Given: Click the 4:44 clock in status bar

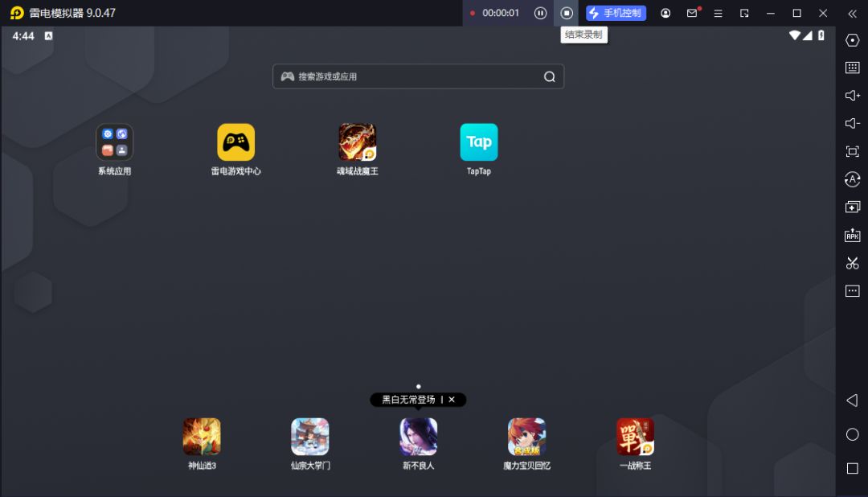Looking at the screenshot, I should pos(23,36).
